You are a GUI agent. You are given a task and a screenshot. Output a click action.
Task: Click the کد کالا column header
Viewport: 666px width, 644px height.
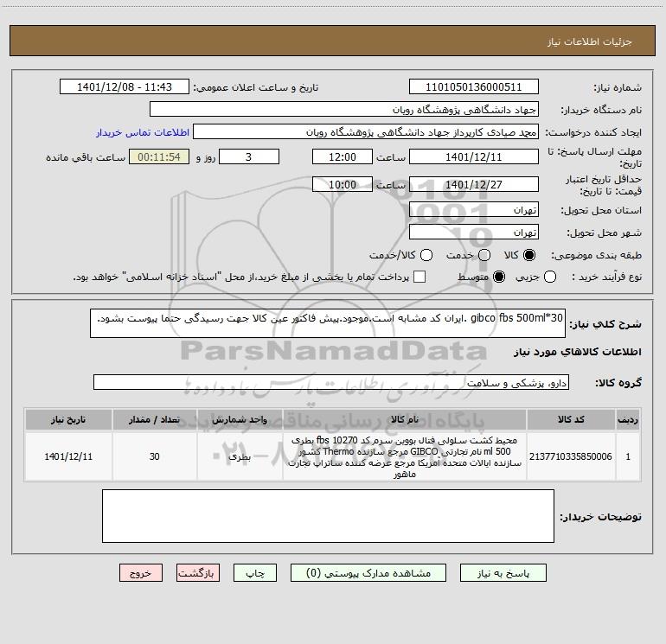click(x=571, y=420)
